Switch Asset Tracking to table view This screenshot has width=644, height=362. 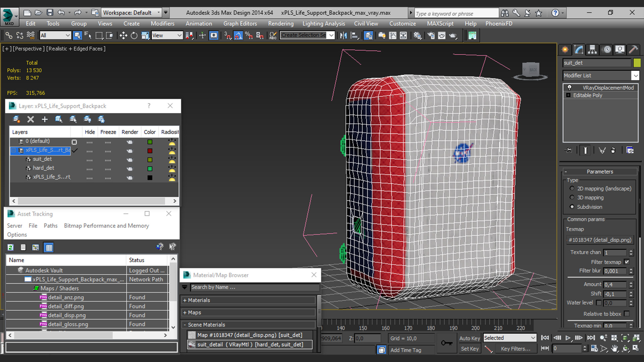49,247
